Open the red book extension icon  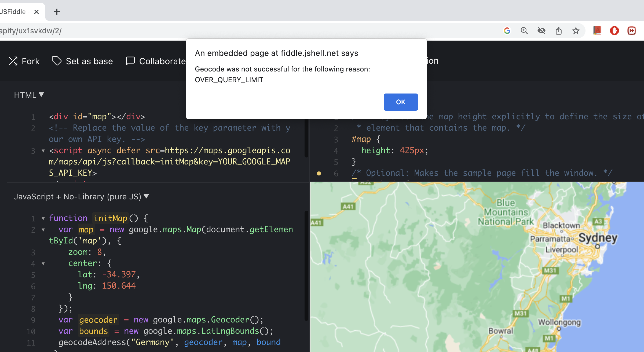pos(597,31)
